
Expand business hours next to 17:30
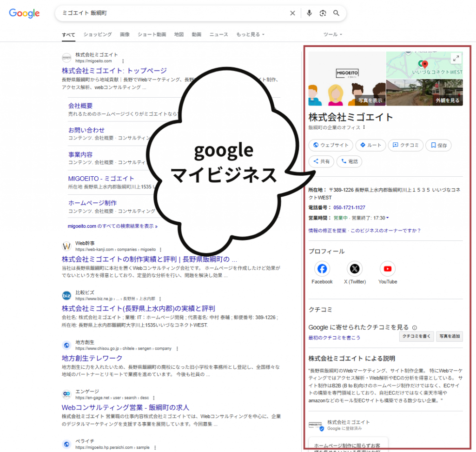[388, 218]
